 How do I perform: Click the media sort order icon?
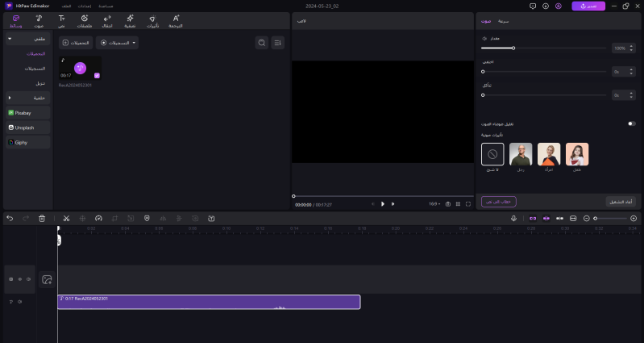click(x=277, y=43)
